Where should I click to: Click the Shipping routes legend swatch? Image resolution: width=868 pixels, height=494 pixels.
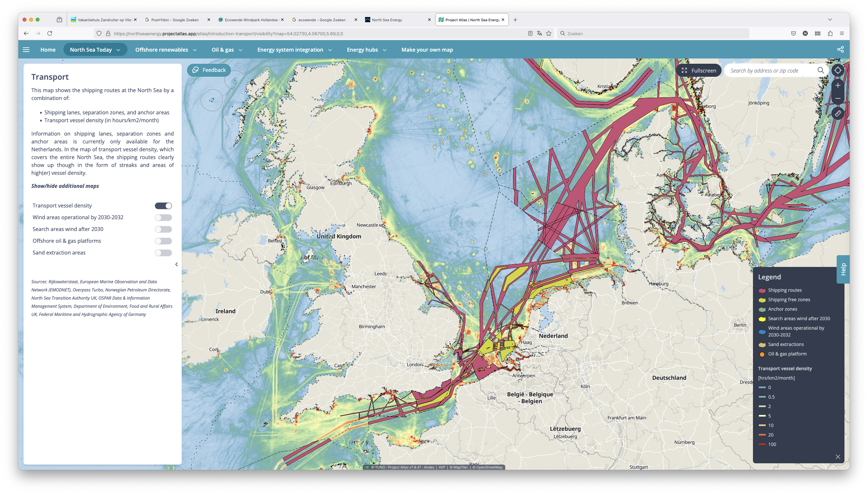(762, 290)
